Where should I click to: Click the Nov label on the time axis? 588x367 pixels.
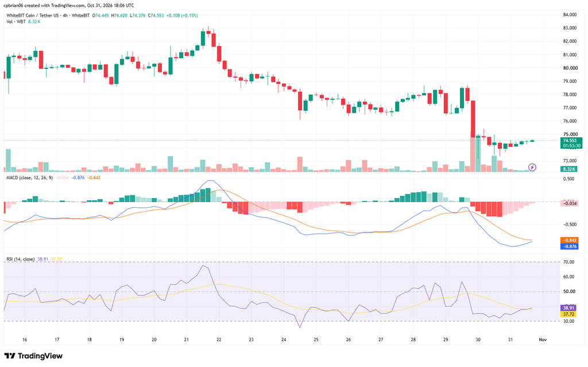[543, 339]
